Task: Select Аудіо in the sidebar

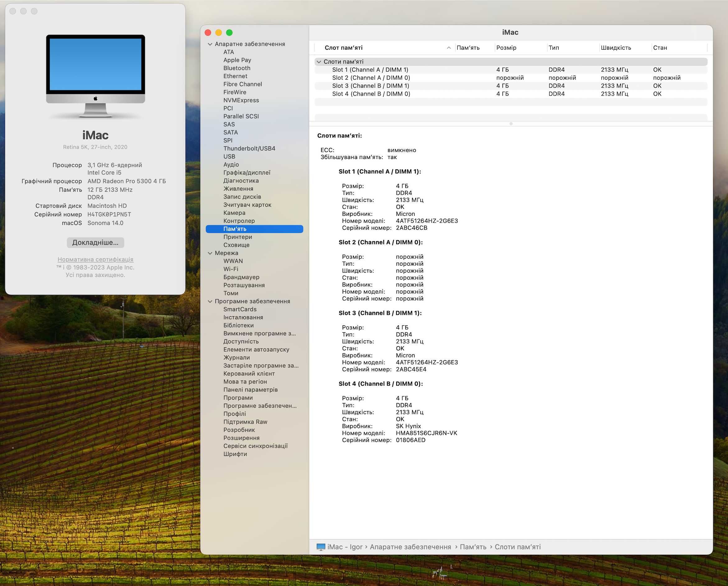Action: [x=231, y=164]
